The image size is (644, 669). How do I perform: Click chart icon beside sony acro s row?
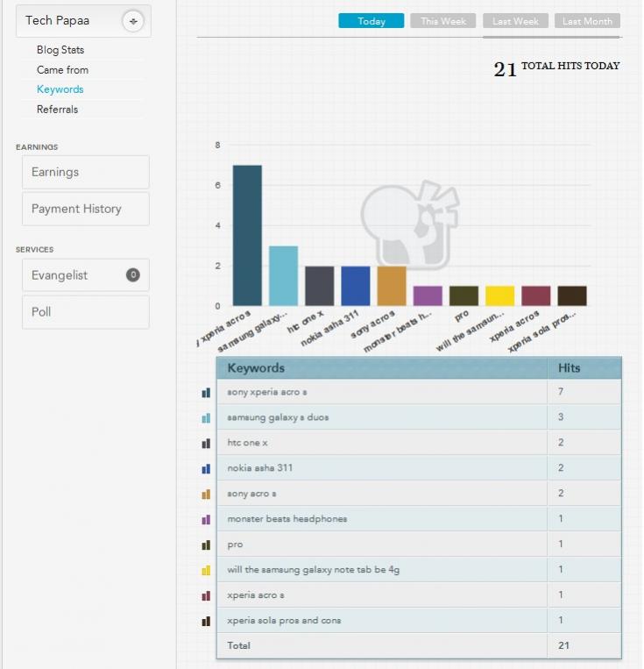click(206, 494)
